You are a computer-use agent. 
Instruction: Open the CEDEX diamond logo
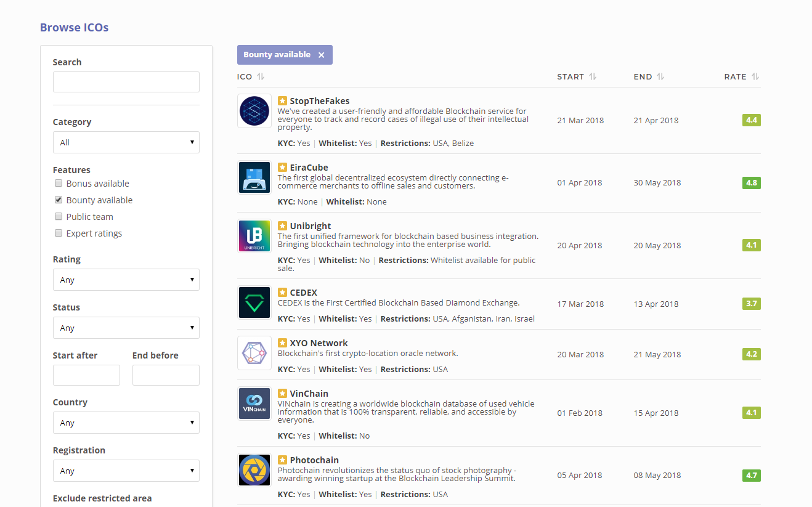254,302
